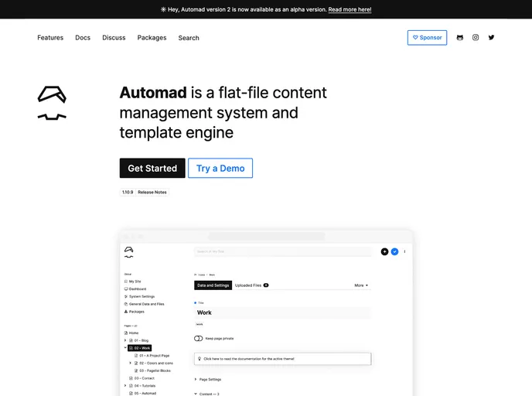Open the Discuss menu item
532x396 pixels.
(114, 38)
